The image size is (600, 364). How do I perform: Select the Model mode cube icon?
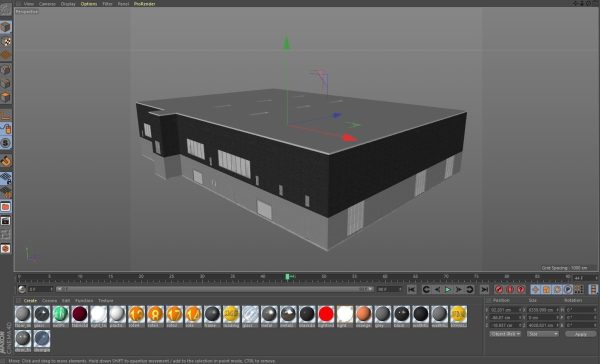click(5, 27)
